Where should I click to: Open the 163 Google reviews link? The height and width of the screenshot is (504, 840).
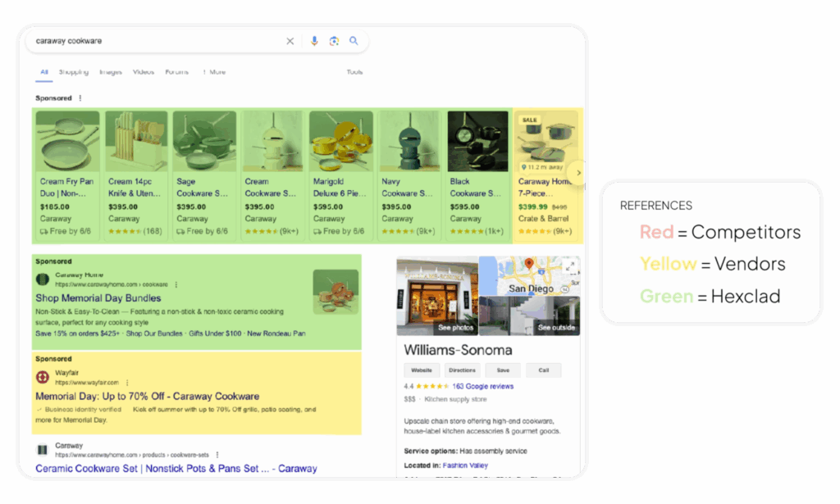483,386
